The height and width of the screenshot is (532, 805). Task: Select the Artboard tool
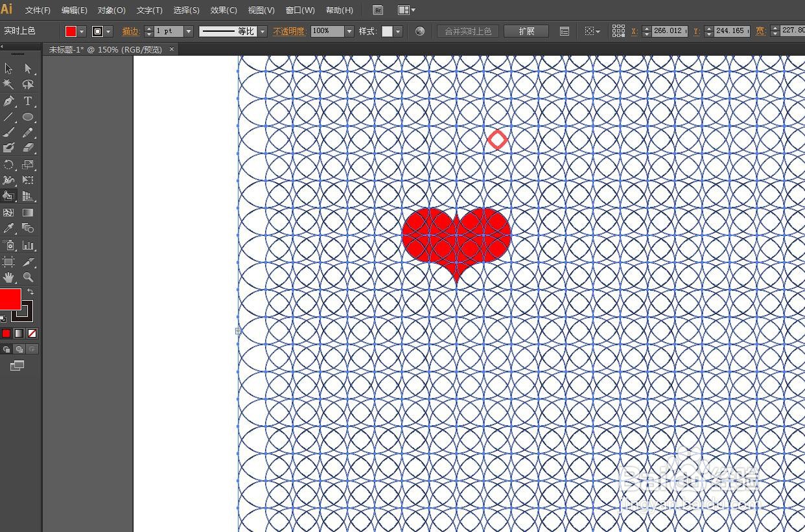coord(8,262)
